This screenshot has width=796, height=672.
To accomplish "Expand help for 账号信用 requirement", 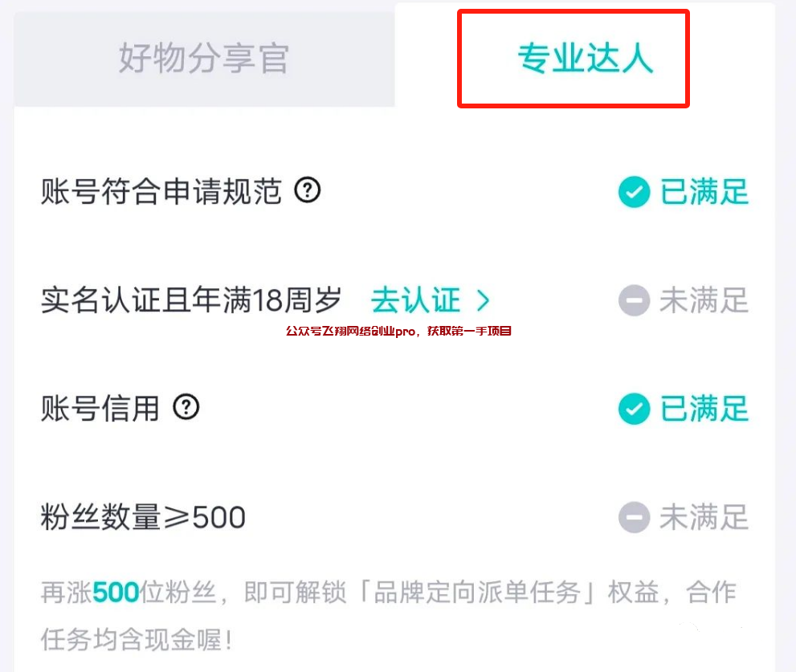I will [x=186, y=408].
